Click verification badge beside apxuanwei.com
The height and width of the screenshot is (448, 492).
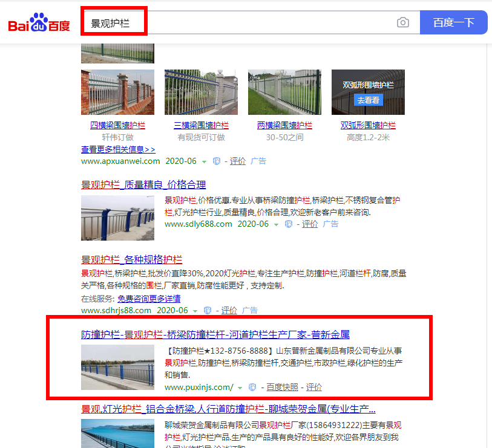[x=217, y=161]
